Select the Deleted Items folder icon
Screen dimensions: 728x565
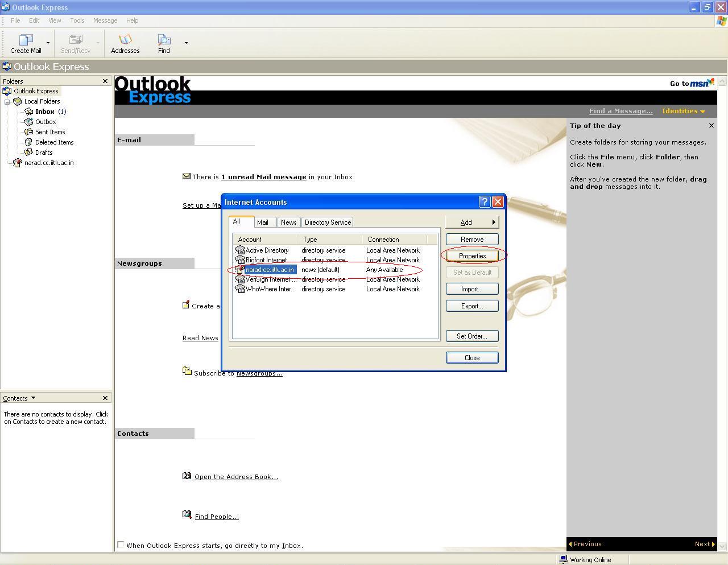click(x=29, y=142)
